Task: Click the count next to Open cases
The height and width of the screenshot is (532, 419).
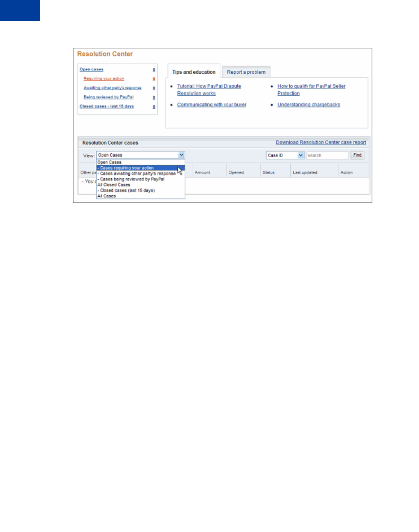Action: (x=154, y=70)
